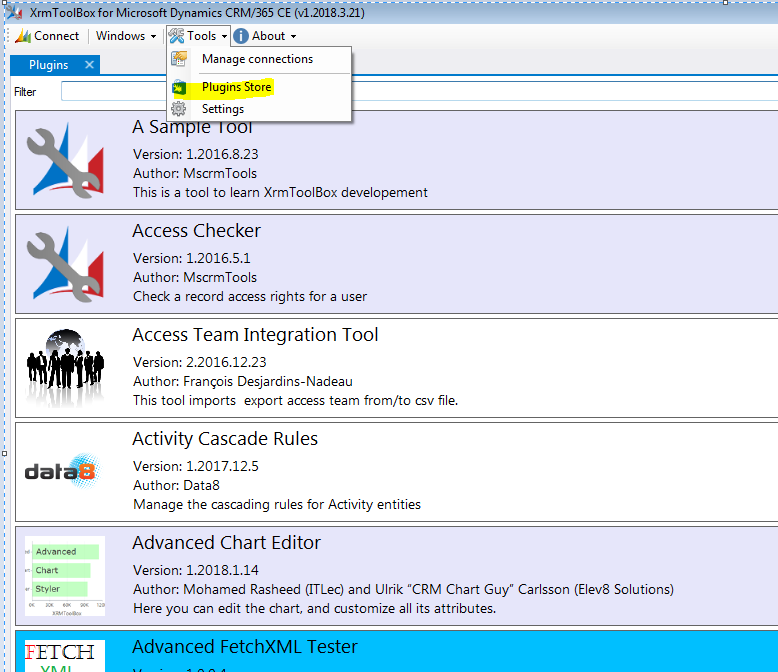Screen dimensions: 778x672
Task: Select Access Team Integration Tool title
Action: click(x=255, y=335)
